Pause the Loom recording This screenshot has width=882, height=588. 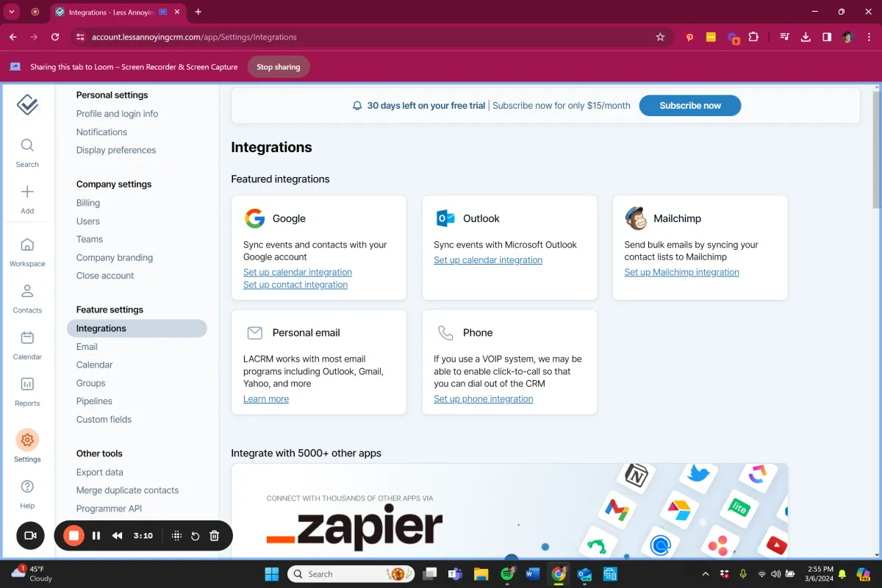pyautogui.click(x=96, y=536)
